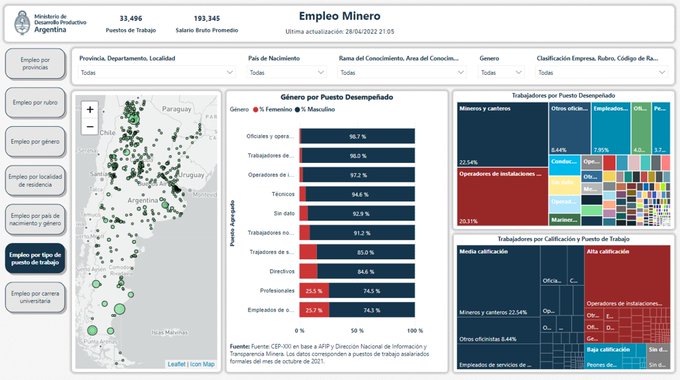Click Otros oficinistas 8.44% treemap tile

tap(569, 128)
